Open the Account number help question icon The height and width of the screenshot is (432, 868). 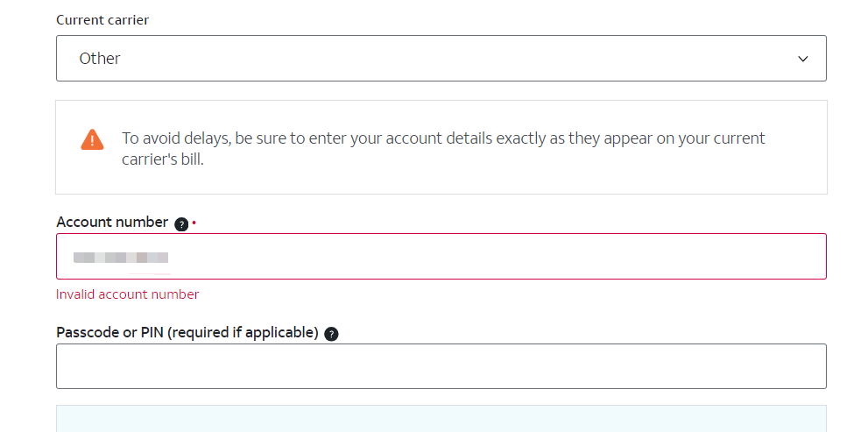(181, 224)
